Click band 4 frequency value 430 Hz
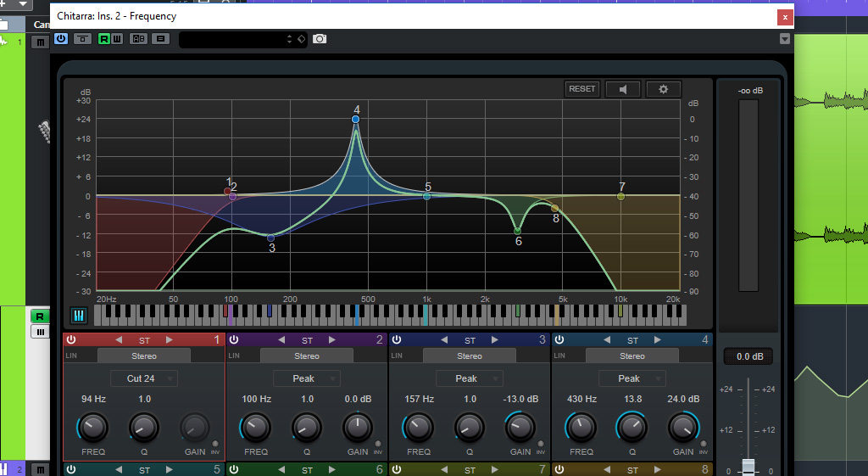Viewport: 868px width, 476px height. click(x=581, y=399)
